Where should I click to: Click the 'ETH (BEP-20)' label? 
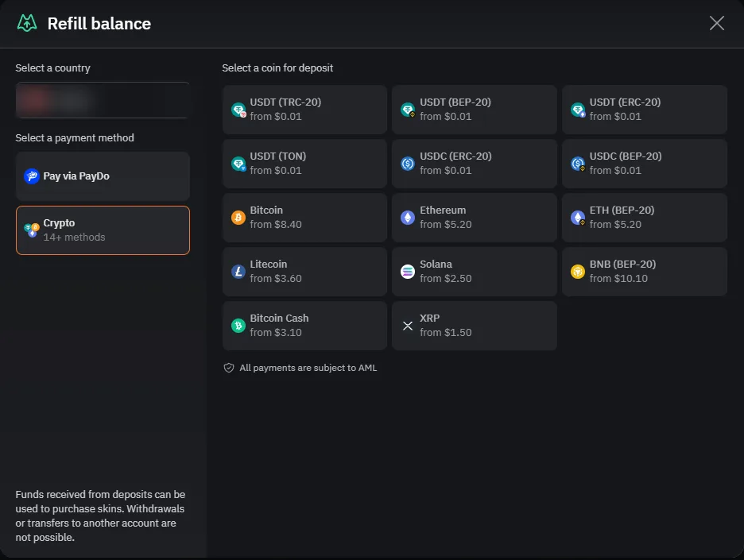(x=622, y=210)
